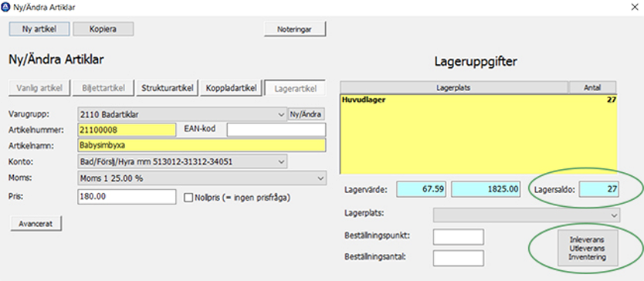
Task: Click the Beställningspunkt input field
Action: click(459, 237)
